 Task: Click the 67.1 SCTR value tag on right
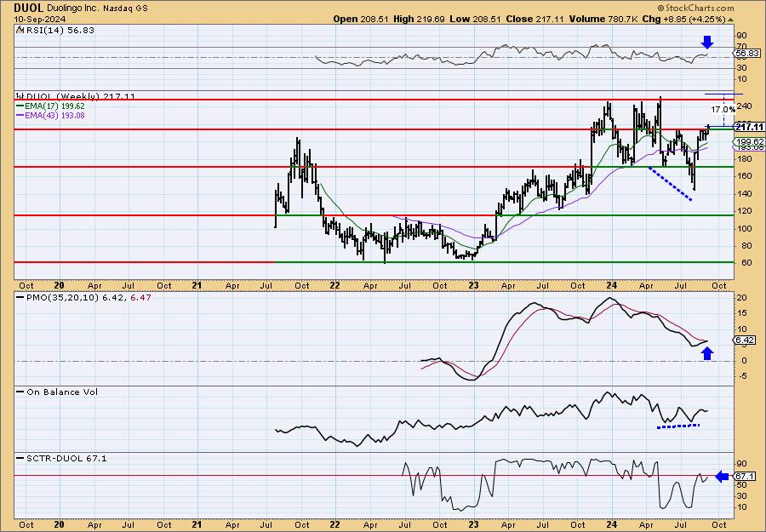(x=745, y=477)
